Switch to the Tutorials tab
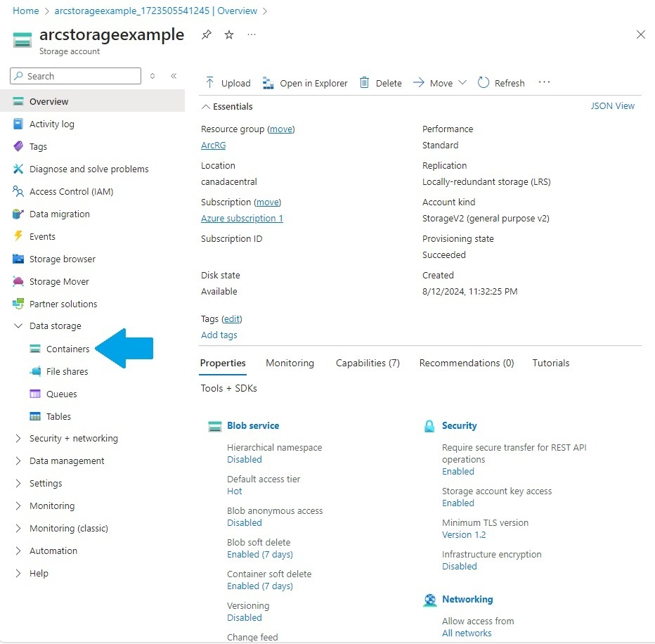The width and height of the screenshot is (655, 644). coord(550,363)
